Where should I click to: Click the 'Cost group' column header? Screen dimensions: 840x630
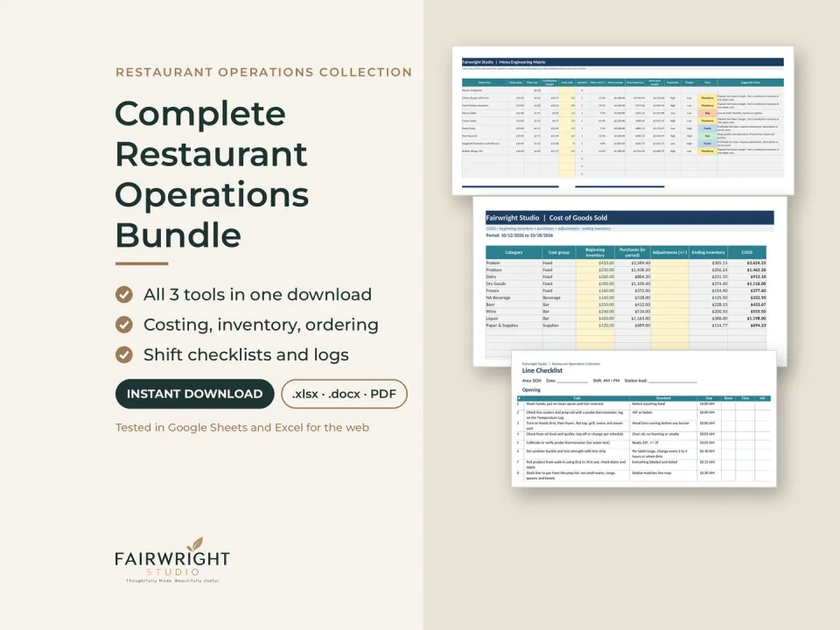pyautogui.click(x=559, y=252)
